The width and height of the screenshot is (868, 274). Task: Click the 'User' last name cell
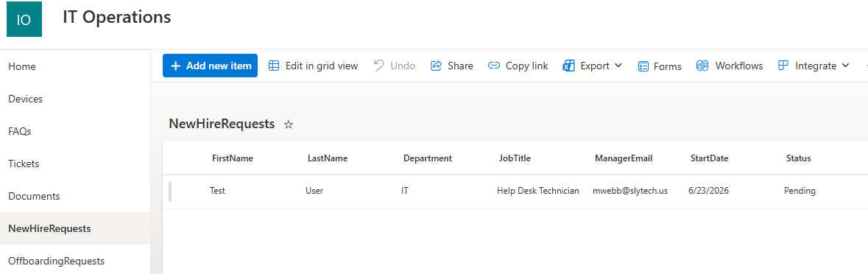314,191
